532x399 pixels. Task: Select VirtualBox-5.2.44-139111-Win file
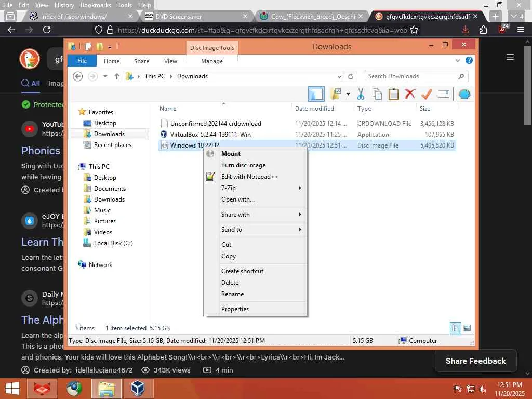click(210, 135)
